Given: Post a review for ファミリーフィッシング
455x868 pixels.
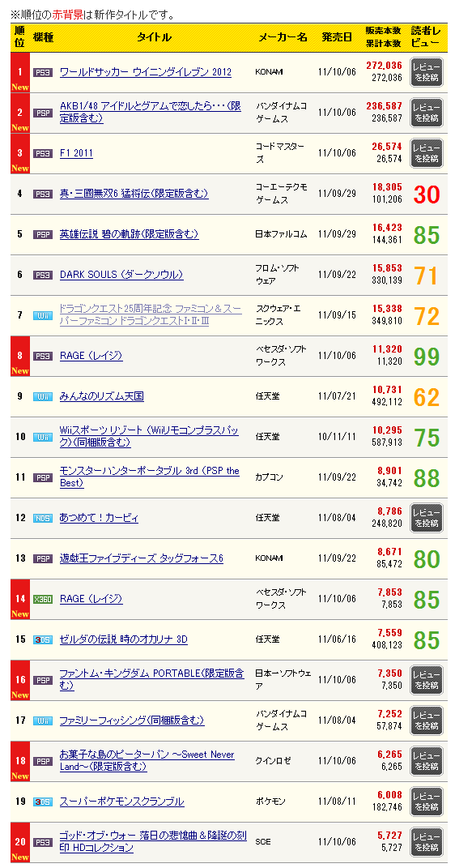Looking at the screenshot, I should [426, 720].
